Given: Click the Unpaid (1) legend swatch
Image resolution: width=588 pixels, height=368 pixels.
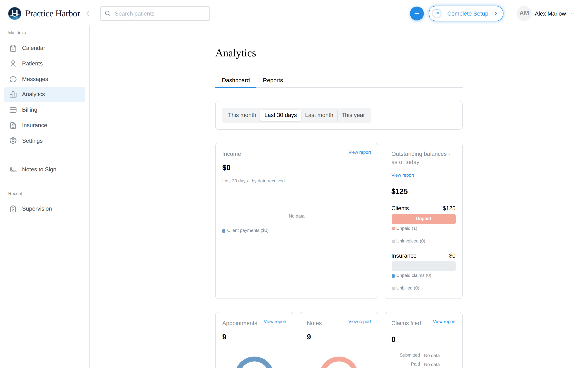Looking at the screenshot, I should click(x=393, y=229).
